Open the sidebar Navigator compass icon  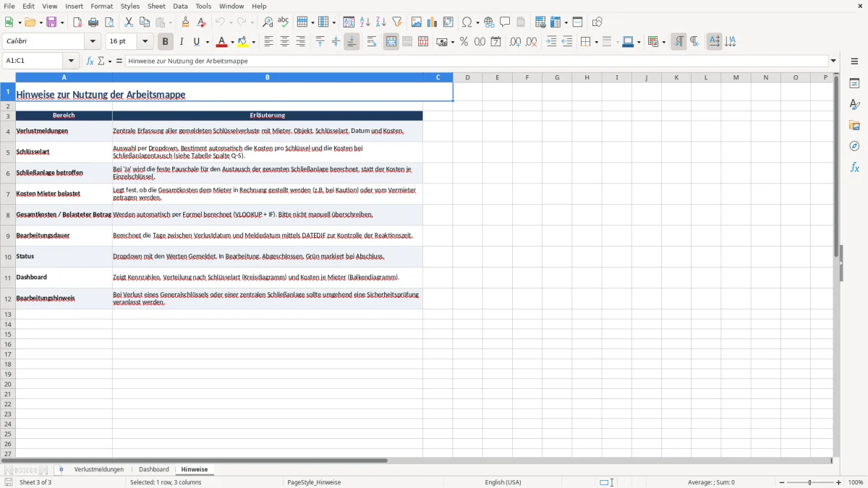(854, 146)
